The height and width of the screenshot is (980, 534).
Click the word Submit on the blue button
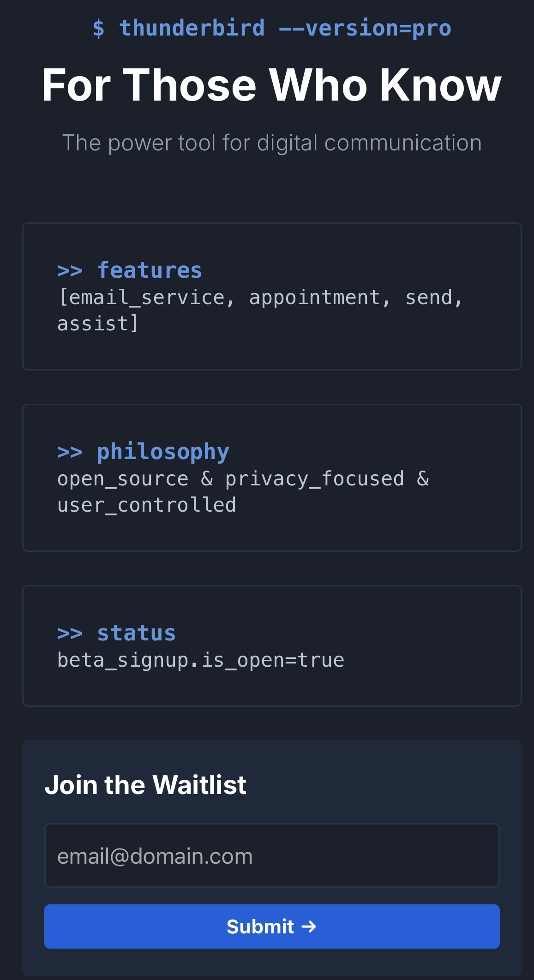[x=260, y=926]
